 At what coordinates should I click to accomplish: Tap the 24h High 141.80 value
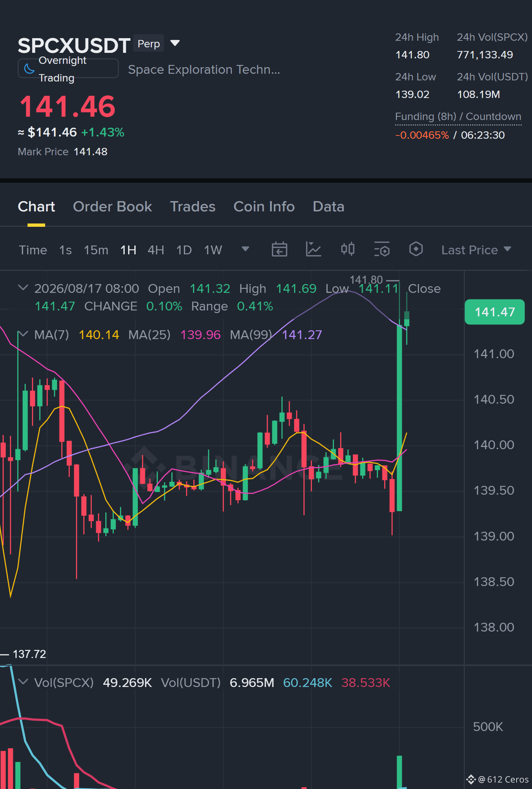pyautogui.click(x=412, y=55)
